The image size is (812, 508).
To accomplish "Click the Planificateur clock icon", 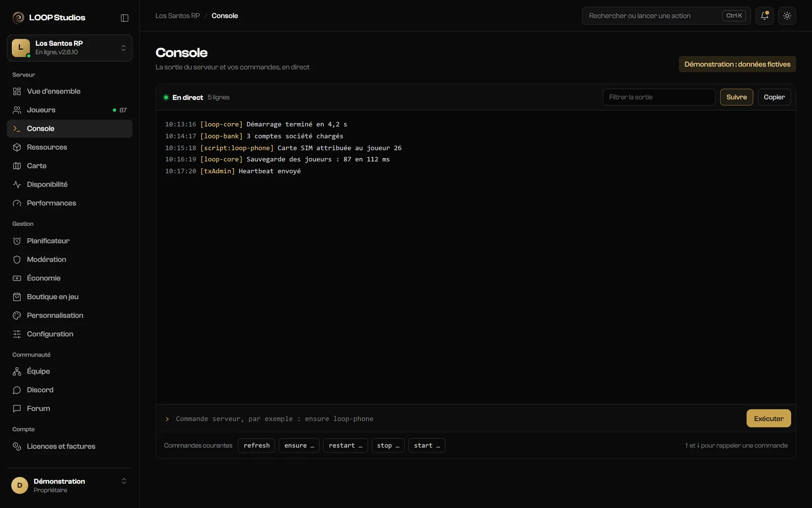I will [x=17, y=241].
